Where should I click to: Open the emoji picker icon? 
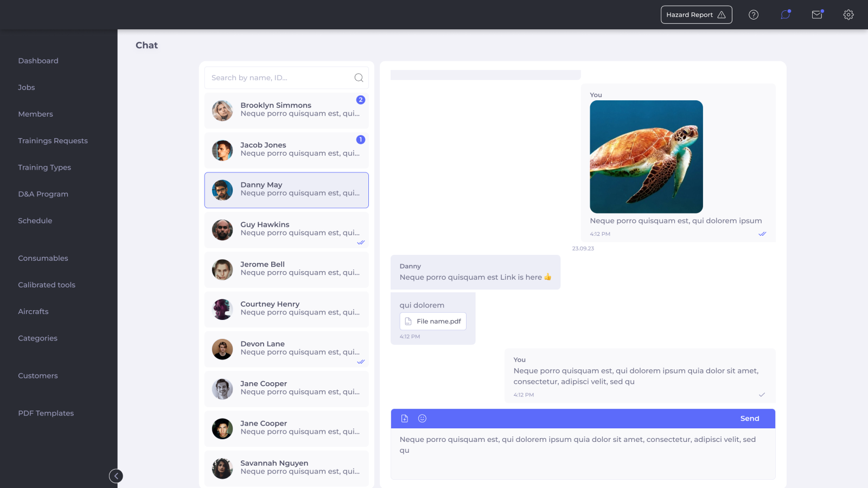(422, 419)
